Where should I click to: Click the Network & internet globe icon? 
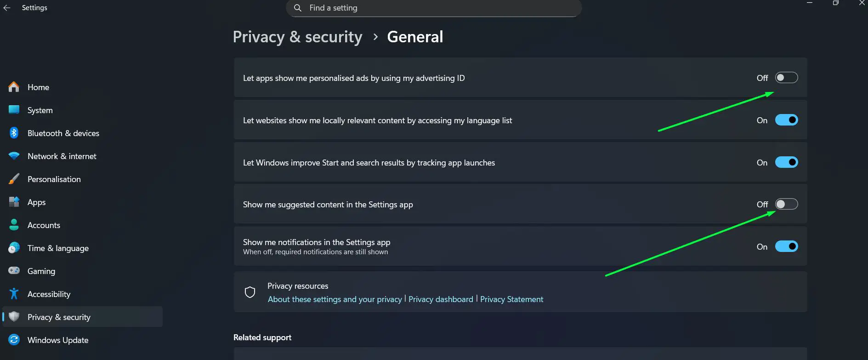(x=13, y=156)
